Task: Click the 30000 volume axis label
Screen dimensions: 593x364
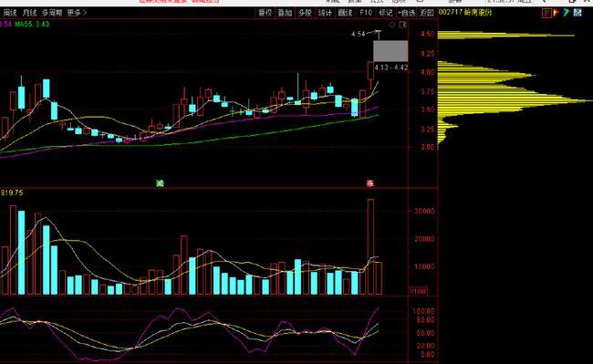Action: 424,212
